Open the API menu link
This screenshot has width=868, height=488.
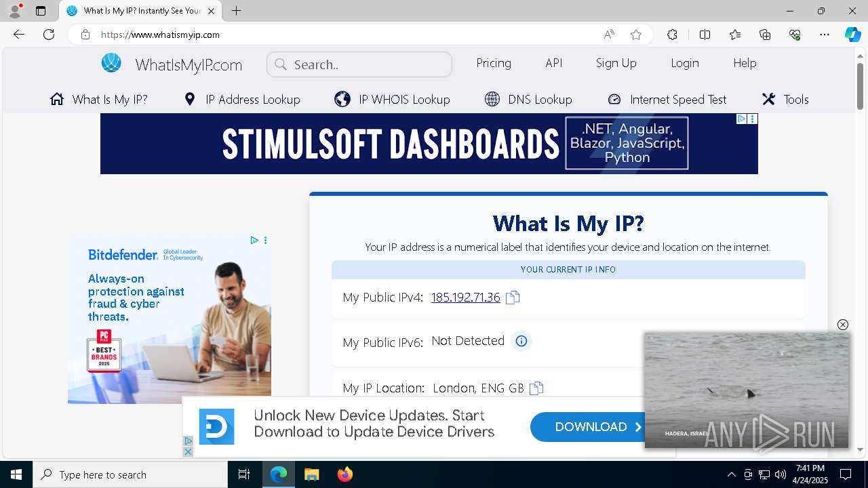coord(554,63)
